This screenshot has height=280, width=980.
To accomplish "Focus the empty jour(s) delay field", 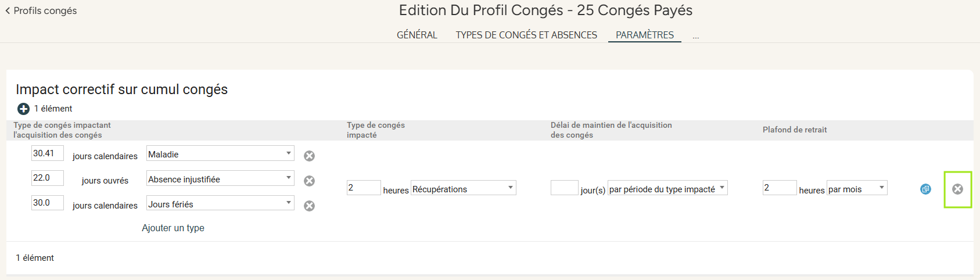I will [565, 188].
